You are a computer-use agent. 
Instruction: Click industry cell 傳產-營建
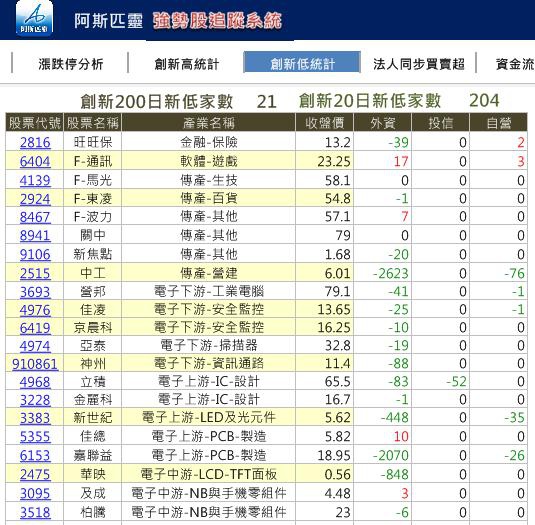(209, 273)
